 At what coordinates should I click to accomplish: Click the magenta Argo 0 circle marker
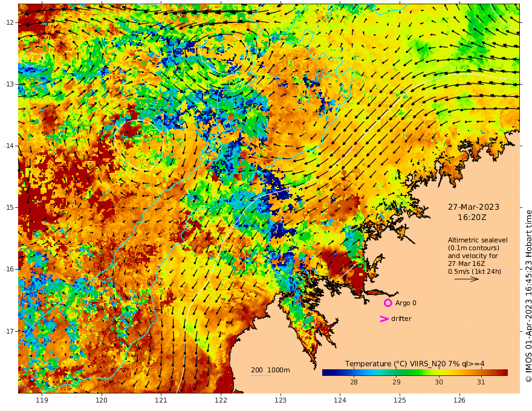pos(388,303)
